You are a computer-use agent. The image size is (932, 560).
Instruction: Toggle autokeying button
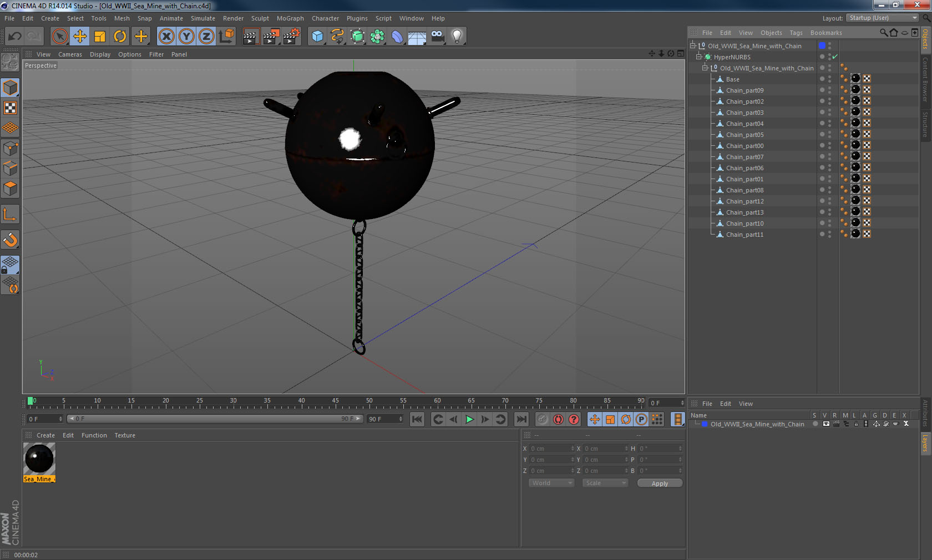tap(558, 419)
